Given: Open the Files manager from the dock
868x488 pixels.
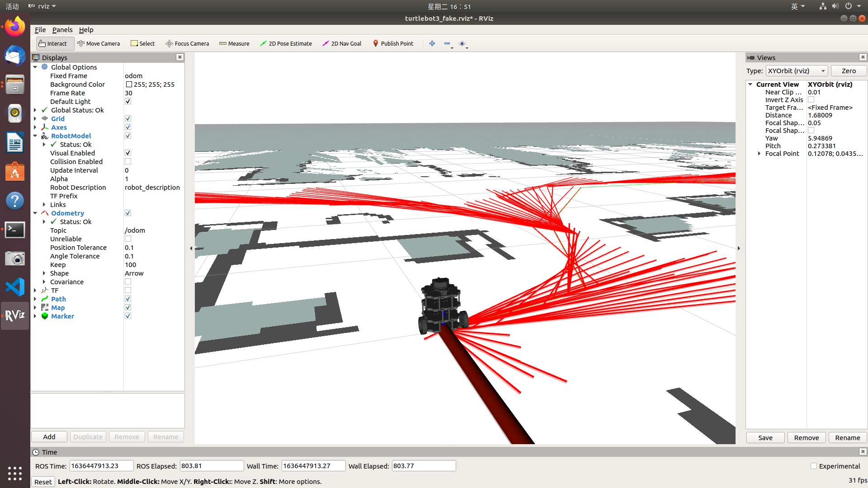Looking at the screenshot, I should click(15, 85).
